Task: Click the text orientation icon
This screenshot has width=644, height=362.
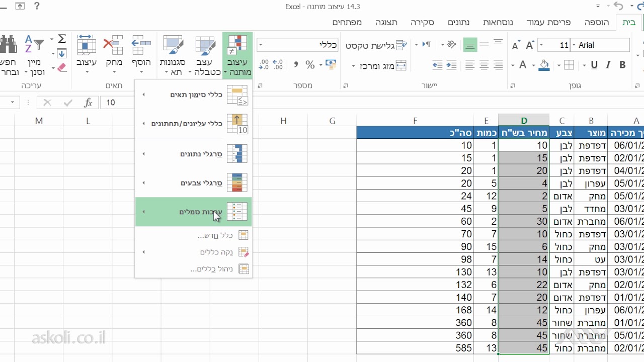Action: pyautogui.click(x=452, y=45)
